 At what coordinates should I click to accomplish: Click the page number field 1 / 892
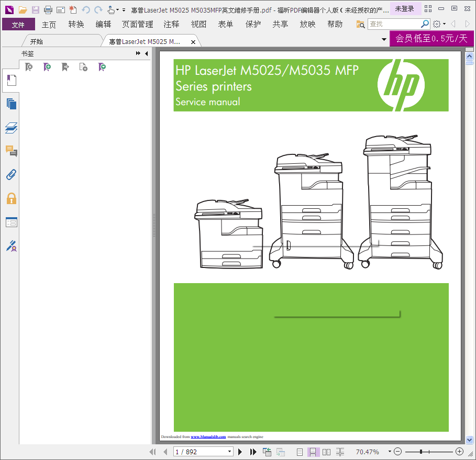[200, 452]
